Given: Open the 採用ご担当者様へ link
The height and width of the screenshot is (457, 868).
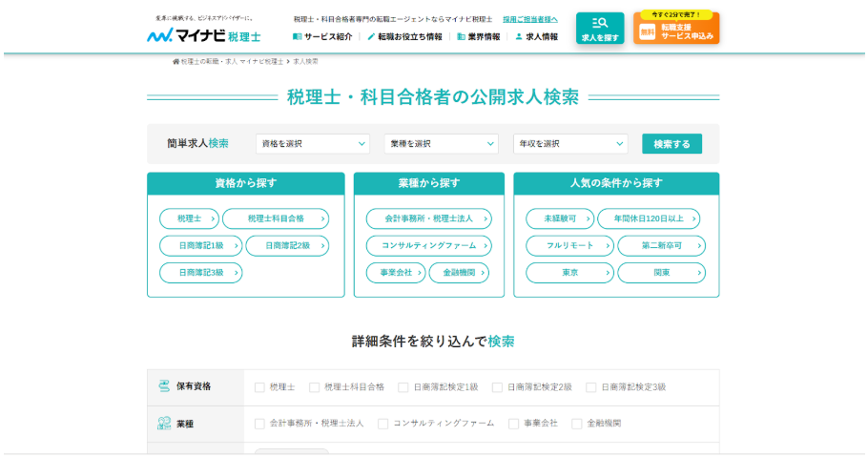Looking at the screenshot, I should click(x=530, y=19).
